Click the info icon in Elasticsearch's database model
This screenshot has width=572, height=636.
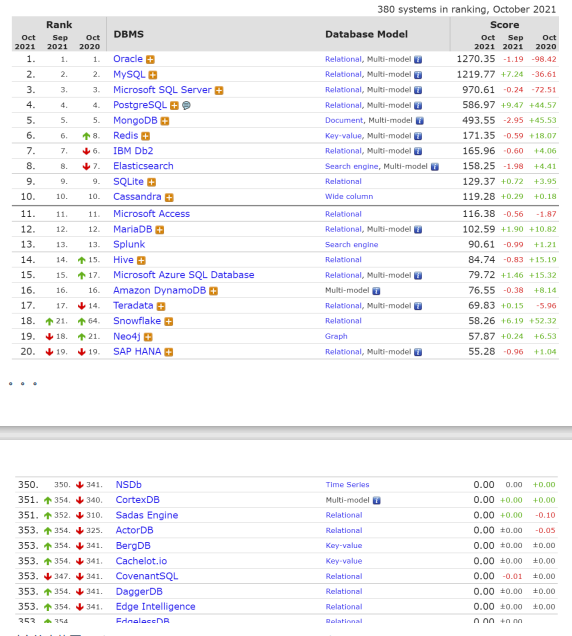(434, 167)
